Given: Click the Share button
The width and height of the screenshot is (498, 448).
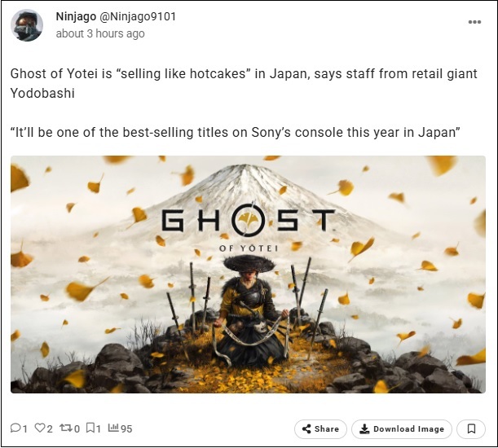Looking at the screenshot, I should (320, 429).
